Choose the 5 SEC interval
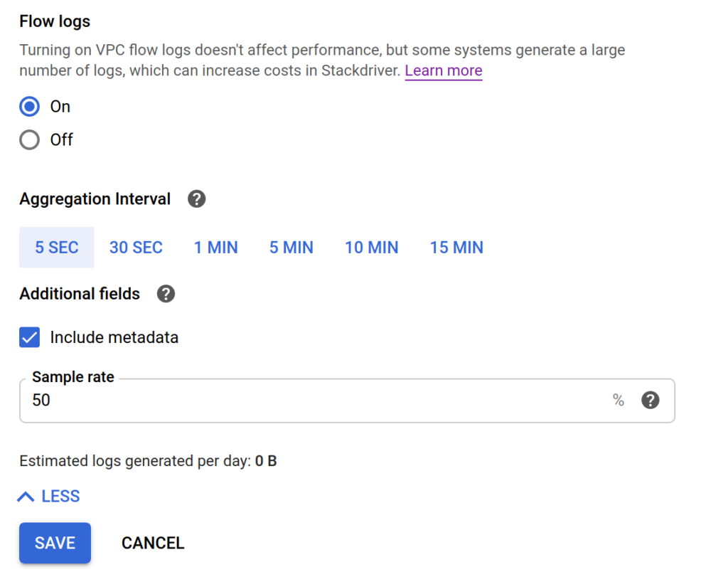 [x=57, y=247]
